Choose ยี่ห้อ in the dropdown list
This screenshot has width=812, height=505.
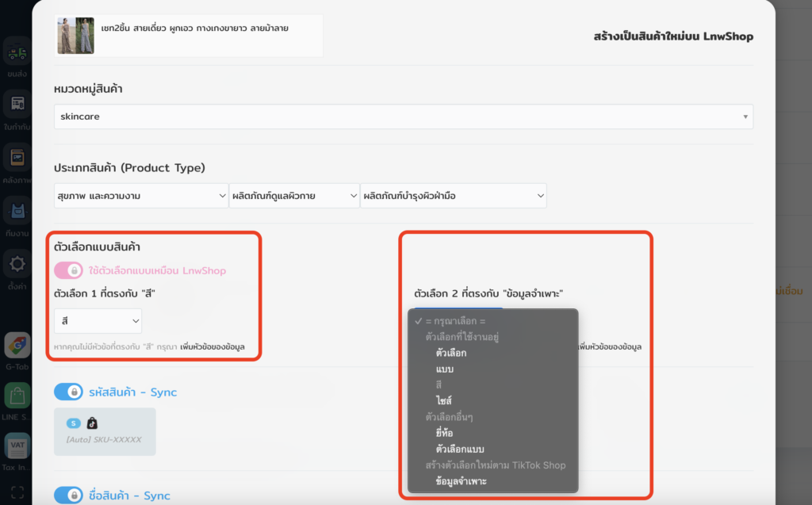point(443,433)
